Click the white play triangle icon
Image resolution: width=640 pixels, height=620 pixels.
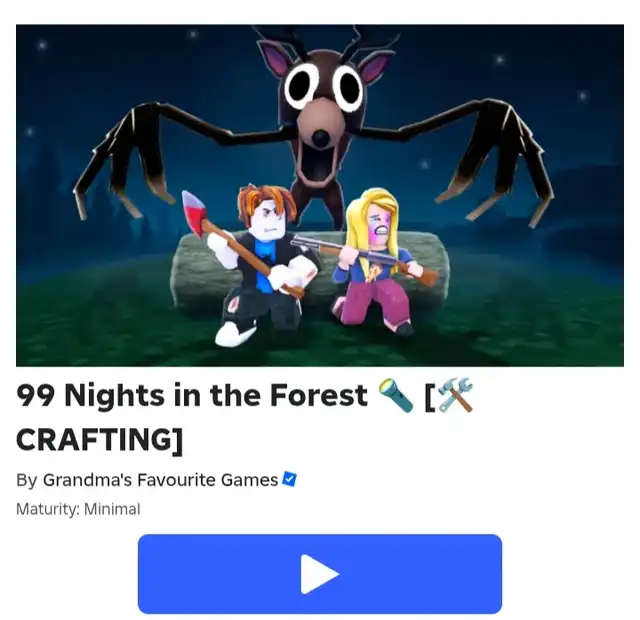[x=320, y=574]
